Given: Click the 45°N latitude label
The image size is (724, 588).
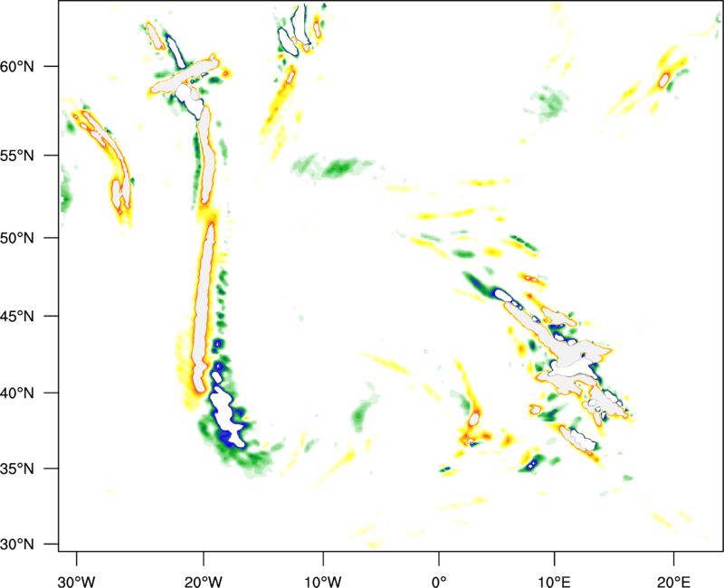Looking at the screenshot, I should pos(17,317).
